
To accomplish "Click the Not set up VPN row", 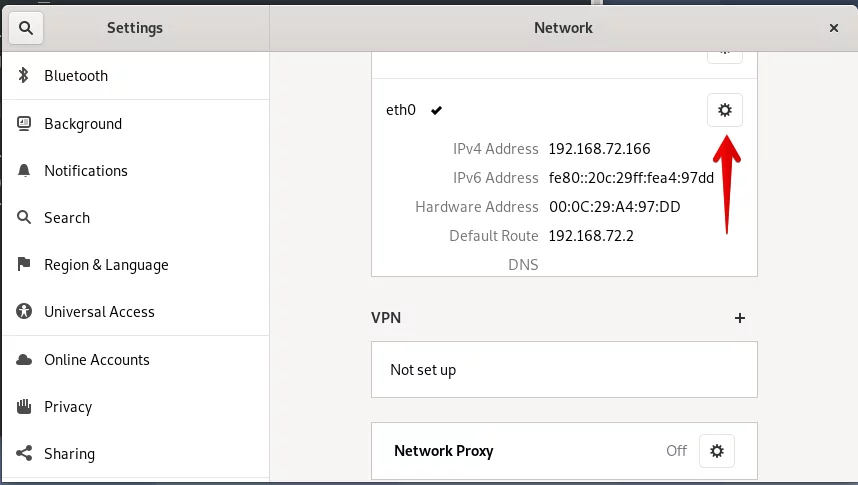I will pyautogui.click(x=564, y=370).
